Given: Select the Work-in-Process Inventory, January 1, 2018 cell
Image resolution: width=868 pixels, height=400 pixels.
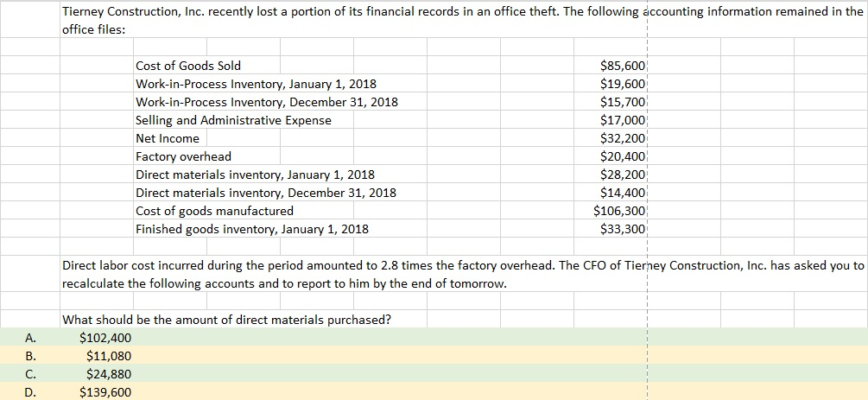Looking at the screenshot, I should 256,84.
